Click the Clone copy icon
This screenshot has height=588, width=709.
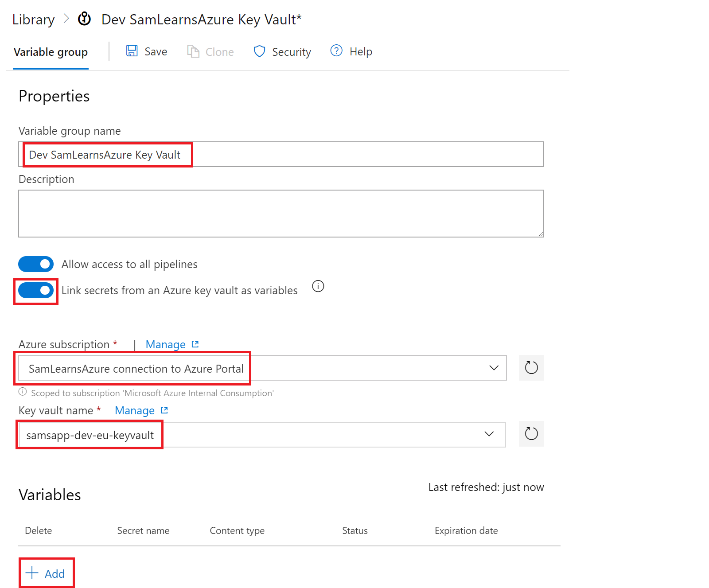click(193, 51)
